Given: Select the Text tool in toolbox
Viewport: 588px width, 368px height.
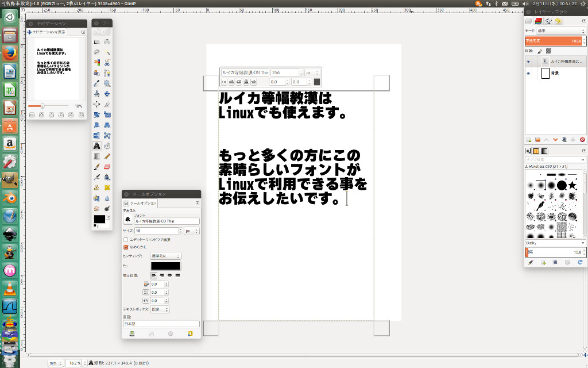Looking at the screenshot, I should [96, 145].
